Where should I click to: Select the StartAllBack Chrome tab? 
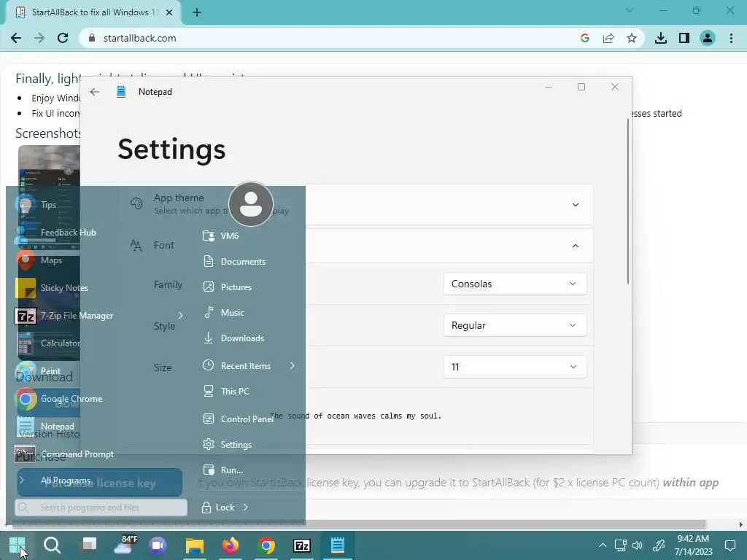point(93,12)
